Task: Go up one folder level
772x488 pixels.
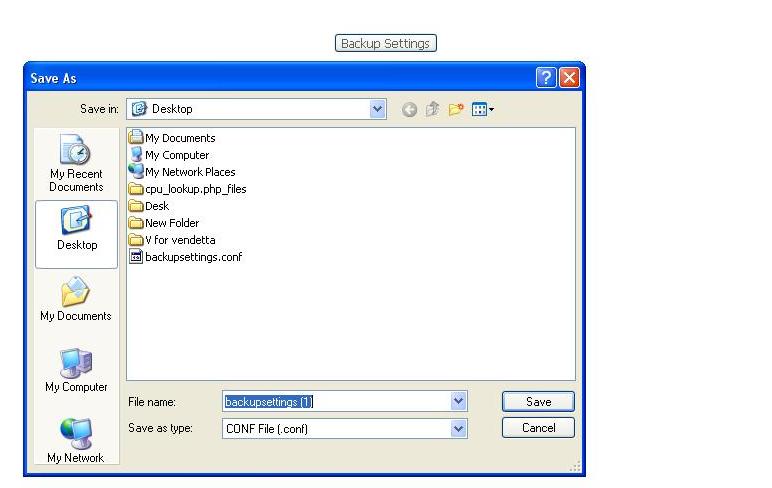Action: pyautogui.click(x=432, y=109)
